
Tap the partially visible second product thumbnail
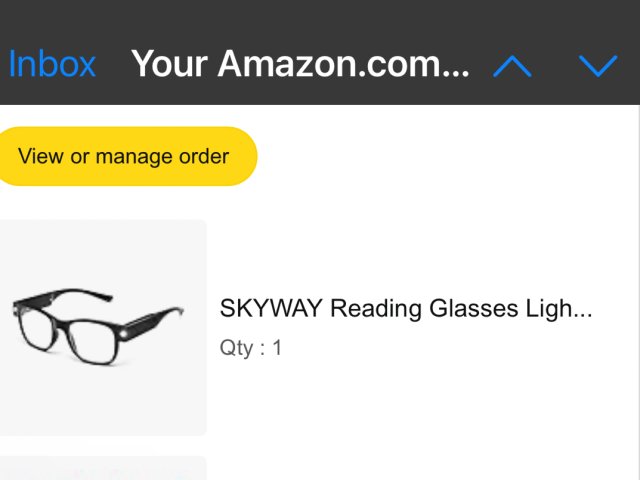tap(102, 468)
